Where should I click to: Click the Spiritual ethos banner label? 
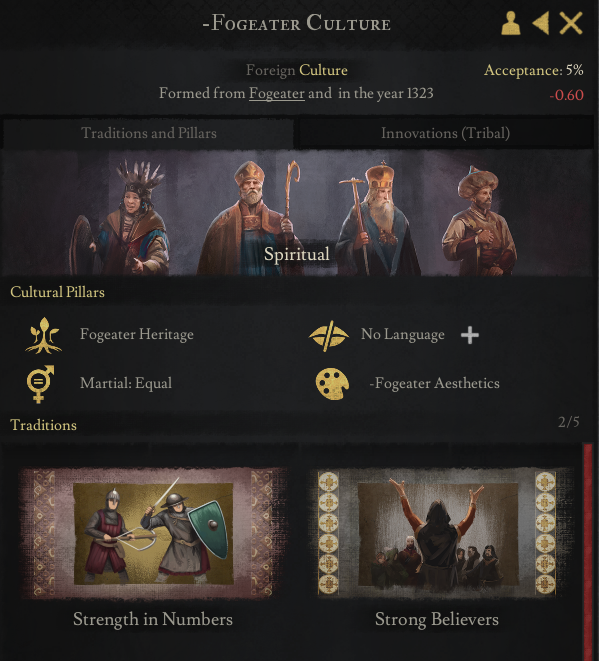297,254
